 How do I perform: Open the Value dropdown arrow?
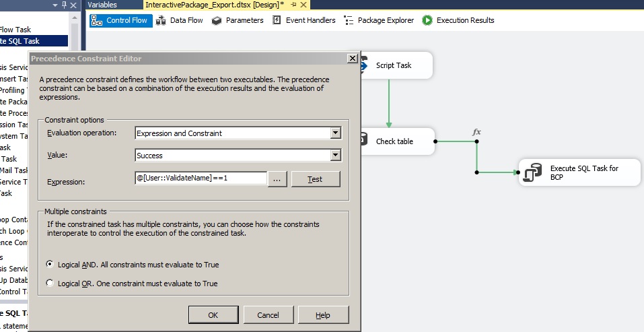[x=336, y=156]
